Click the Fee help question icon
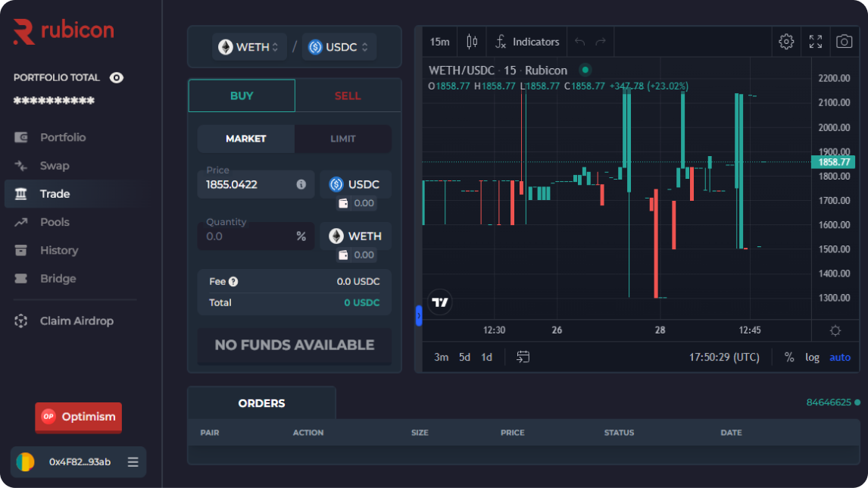The height and width of the screenshot is (488, 868). tap(233, 281)
